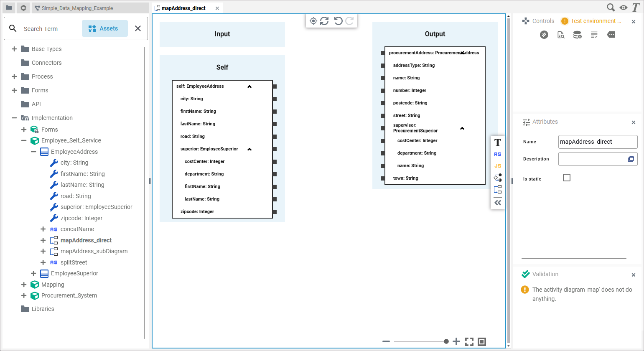Image resolution: width=644 pixels, height=351 pixels.
Task: Expand the Base Types folder
Action: tap(14, 49)
